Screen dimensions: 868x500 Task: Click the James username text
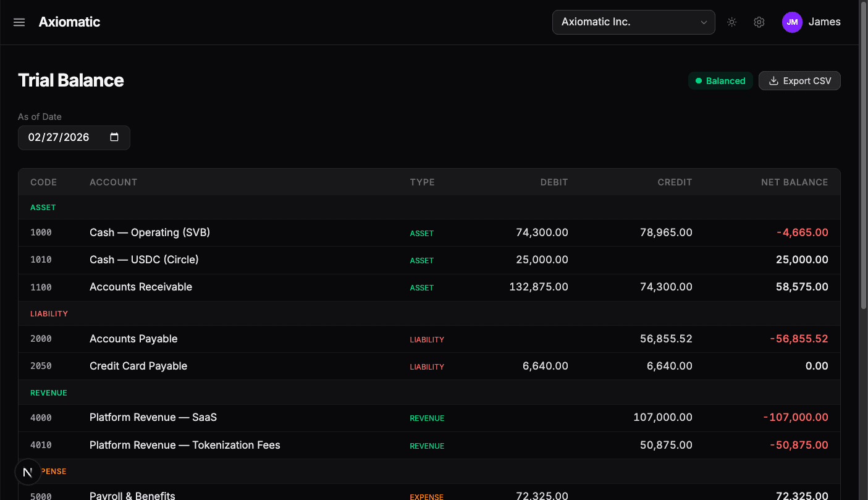tap(824, 22)
